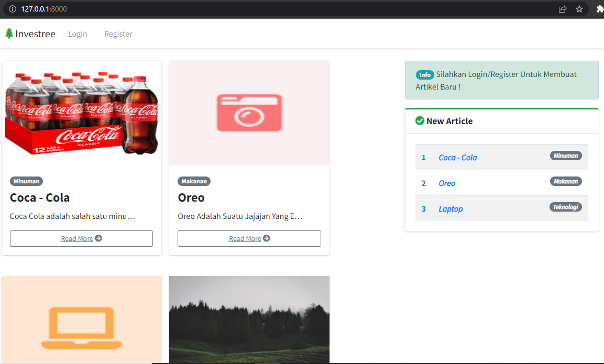This screenshot has height=364, width=604.
Task: Click the arrow icon in Oreo Read More
Action: click(x=267, y=238)
